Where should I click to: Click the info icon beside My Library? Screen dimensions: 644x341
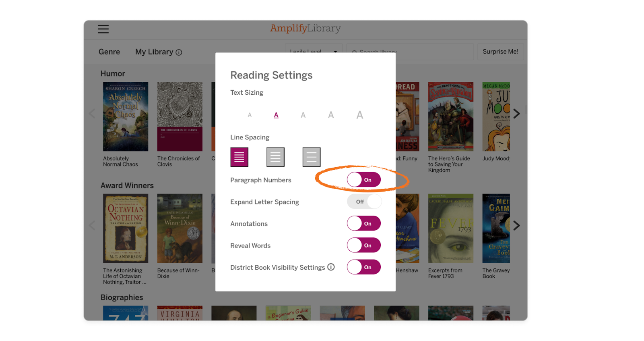pos(179,52)
